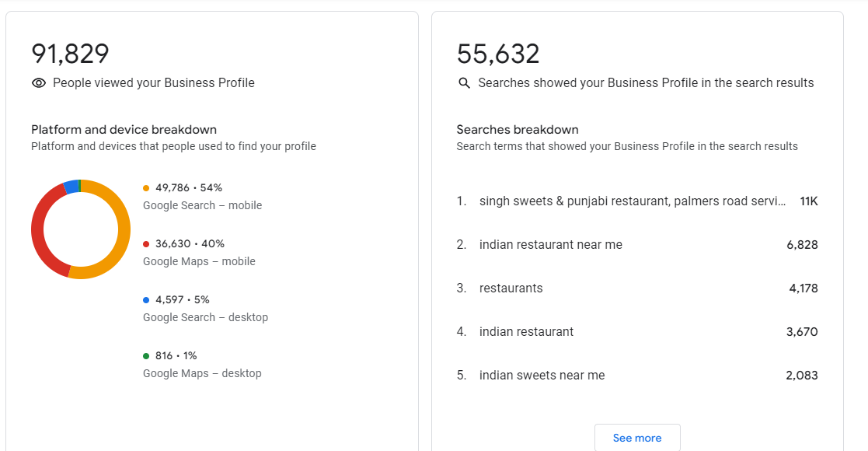This screenshot has width=868, height=451.
Task: Click the orange Google Search mobile legend dot
Action: click(146, 188)
